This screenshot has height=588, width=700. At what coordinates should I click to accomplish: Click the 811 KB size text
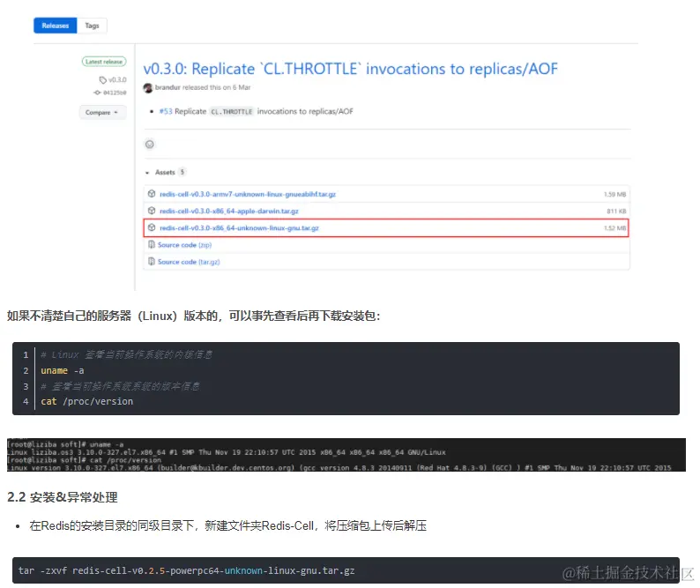(616, 212)
